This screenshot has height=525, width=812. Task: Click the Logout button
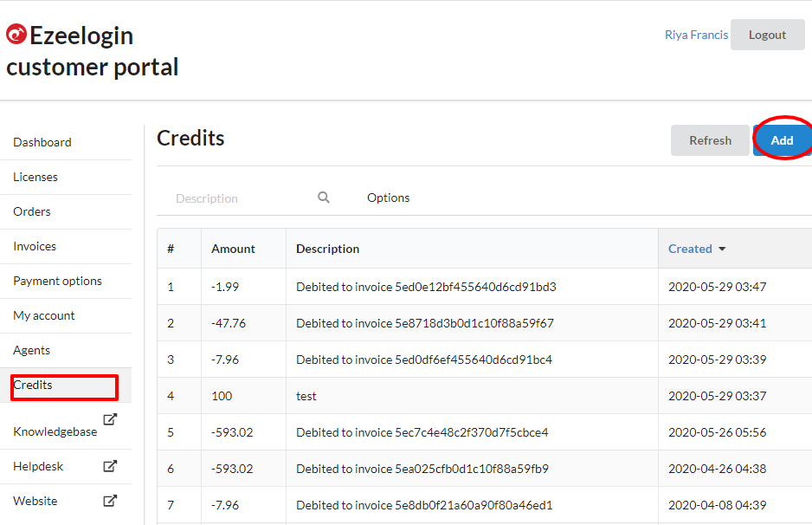click(x=768, y=35)
